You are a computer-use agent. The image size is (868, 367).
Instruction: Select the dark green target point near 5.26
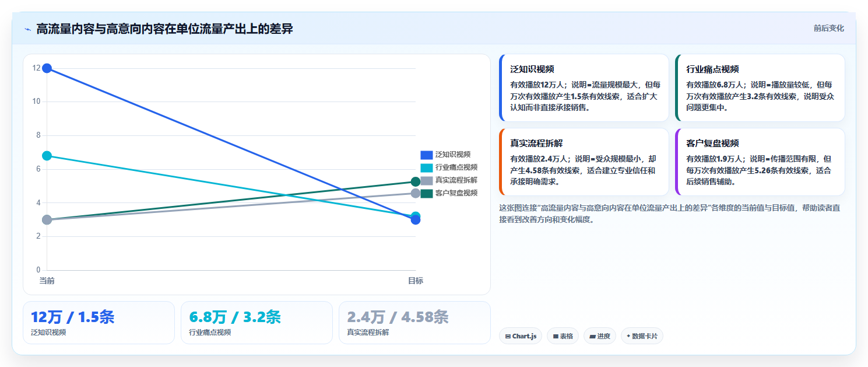(x=416, y=181)
